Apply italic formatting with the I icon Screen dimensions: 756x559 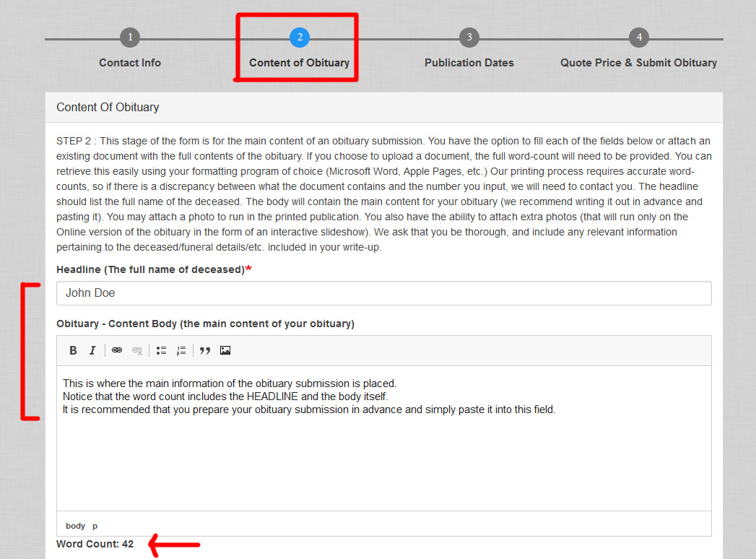tap(92, 350)
